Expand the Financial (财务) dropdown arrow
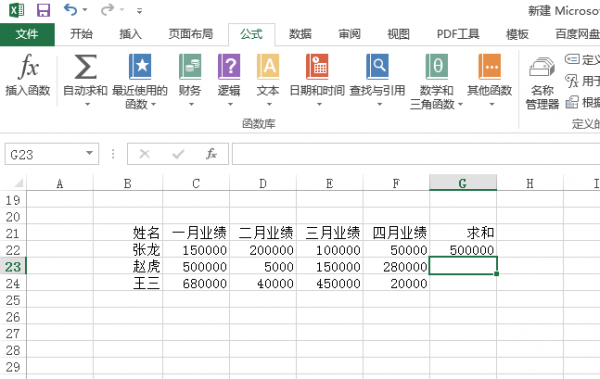The image size is (600, 379). coord(191,104)
